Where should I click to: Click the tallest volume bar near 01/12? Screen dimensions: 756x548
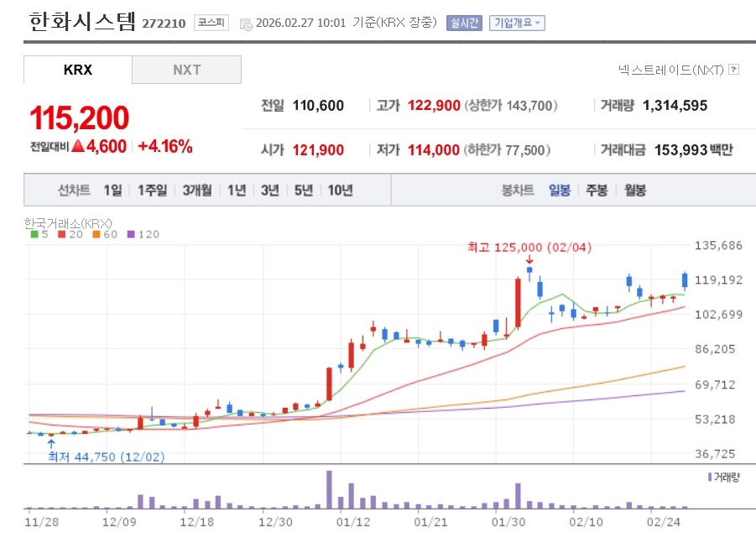(329, 489)
